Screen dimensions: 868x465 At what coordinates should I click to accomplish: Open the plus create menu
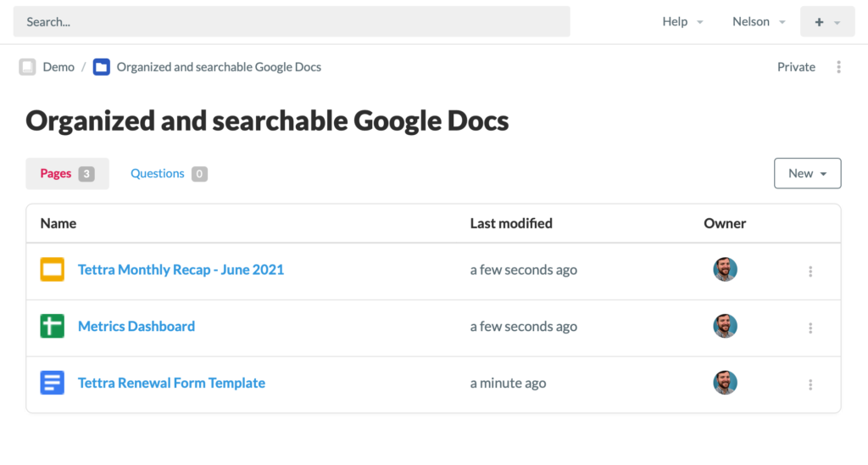(x=827, y=22)
